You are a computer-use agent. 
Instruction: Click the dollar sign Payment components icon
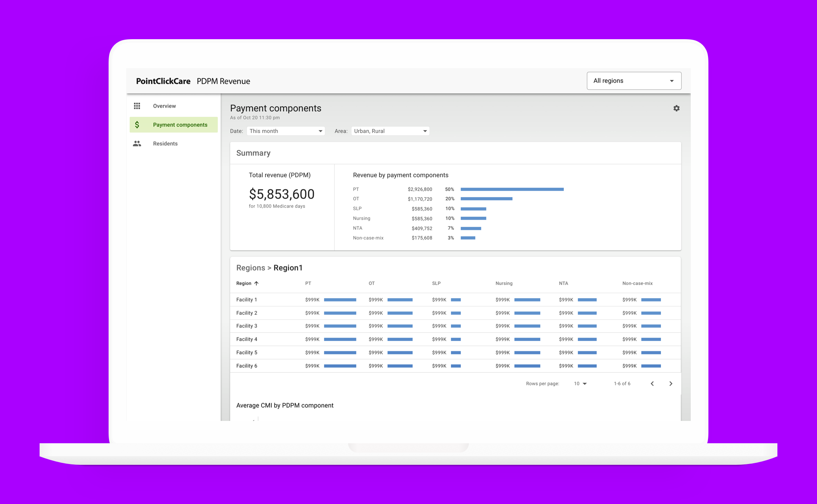click(x=137, y=125)
